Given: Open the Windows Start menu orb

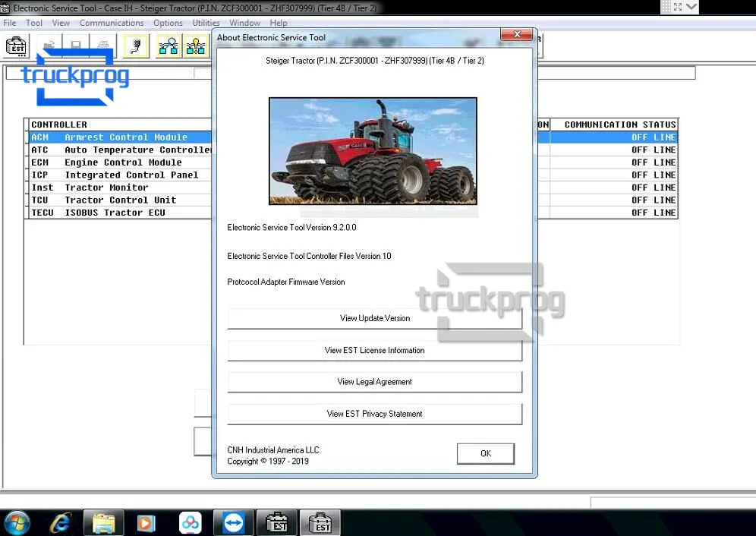Looking at the screenshot, I should click(17, 522).
